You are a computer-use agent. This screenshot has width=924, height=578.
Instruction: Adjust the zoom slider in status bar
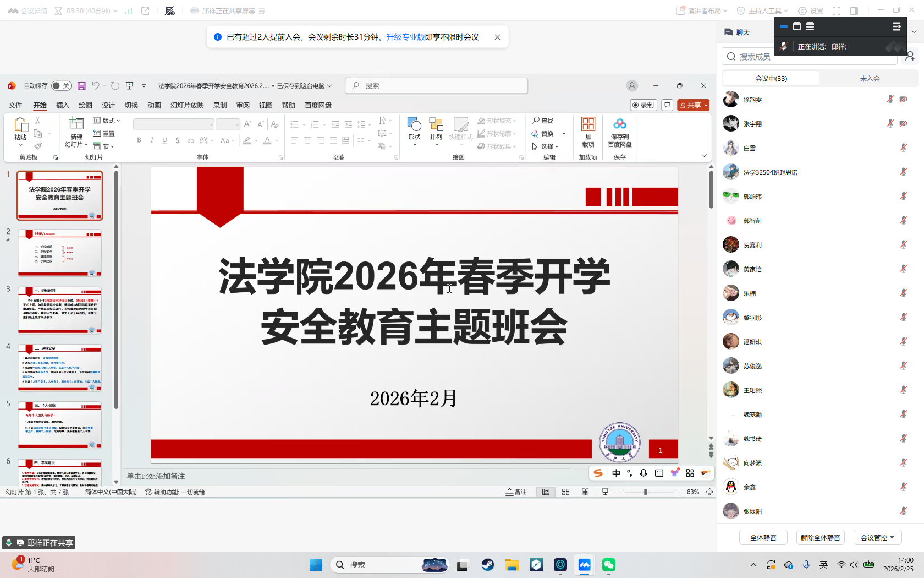click(x=646, y=492)
